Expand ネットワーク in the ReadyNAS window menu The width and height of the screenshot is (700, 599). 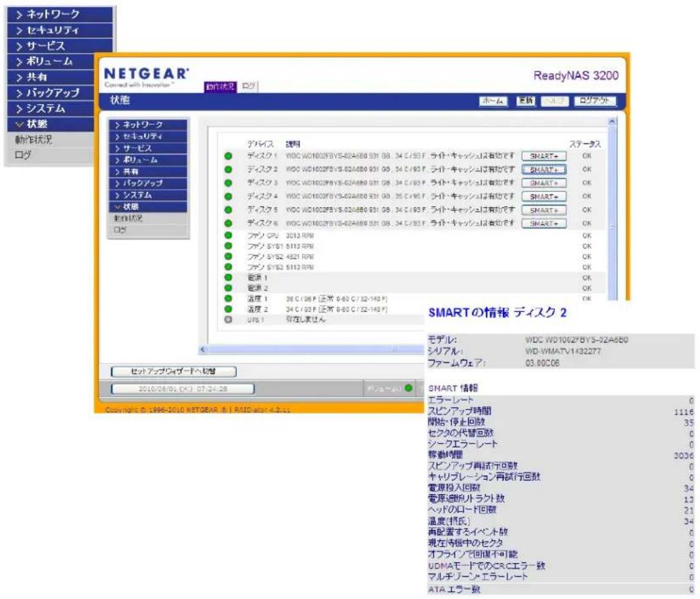coord(148,124)
